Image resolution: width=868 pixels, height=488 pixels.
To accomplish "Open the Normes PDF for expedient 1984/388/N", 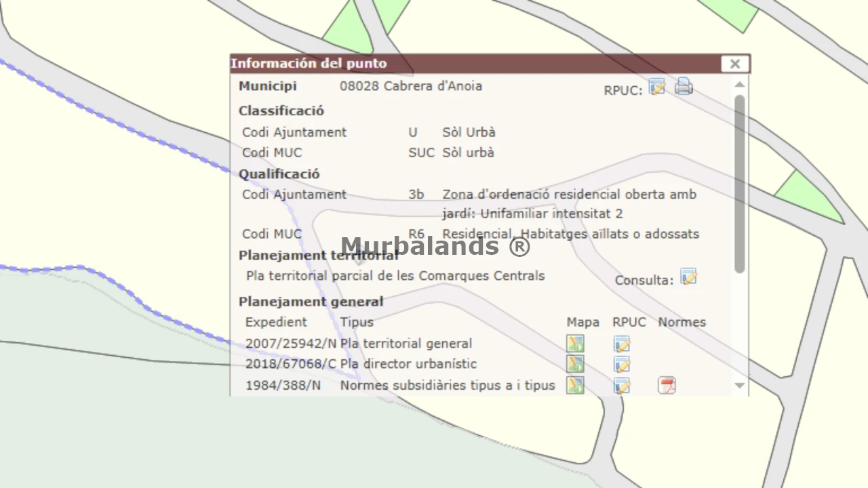I will [x=667, y=385].
